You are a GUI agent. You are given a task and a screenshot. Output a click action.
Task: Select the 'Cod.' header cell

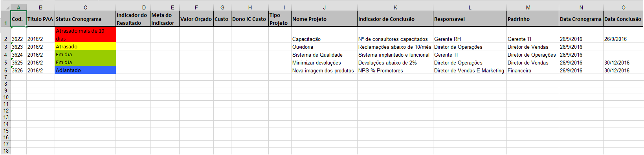pos(18,19)
